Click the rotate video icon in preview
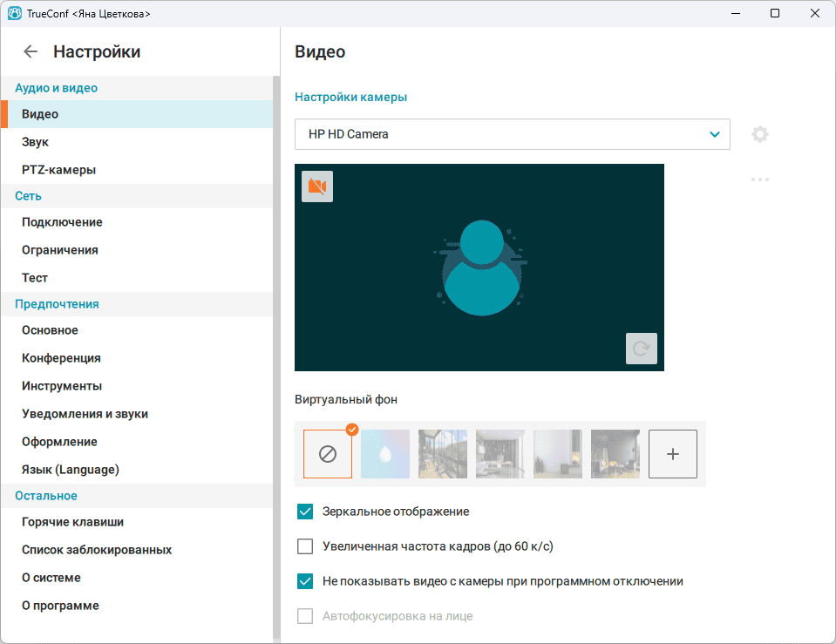Viewport: 836px width, 644px height. click(641, 349)
